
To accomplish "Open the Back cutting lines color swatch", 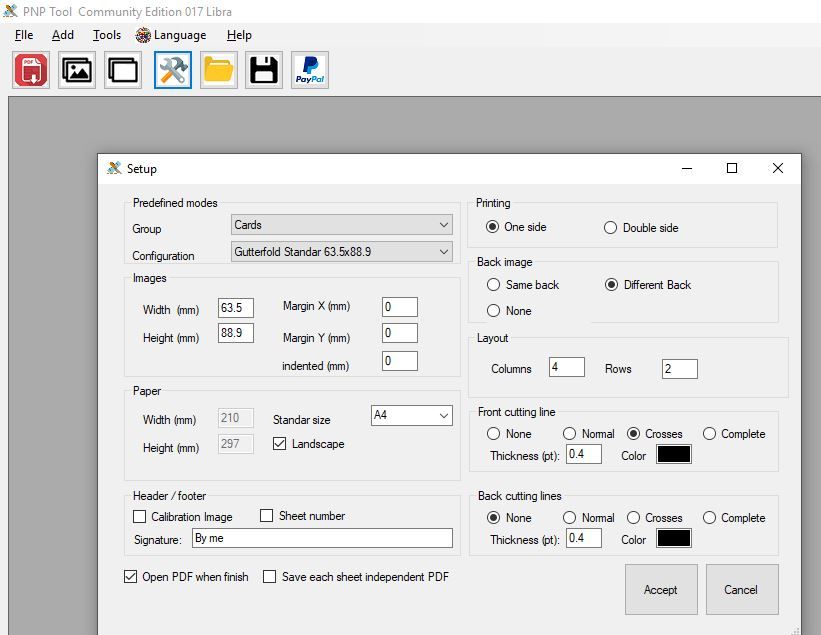I will 673,538.
